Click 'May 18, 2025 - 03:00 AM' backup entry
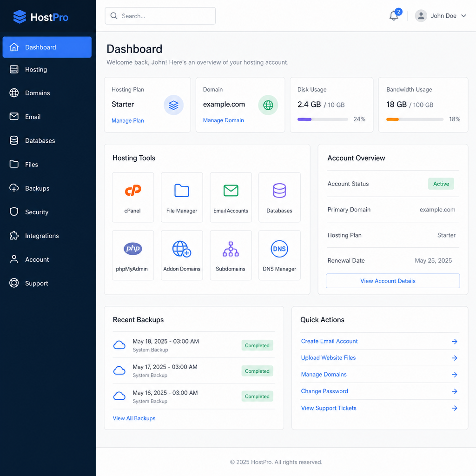The image size is (476, 476). 166,341
